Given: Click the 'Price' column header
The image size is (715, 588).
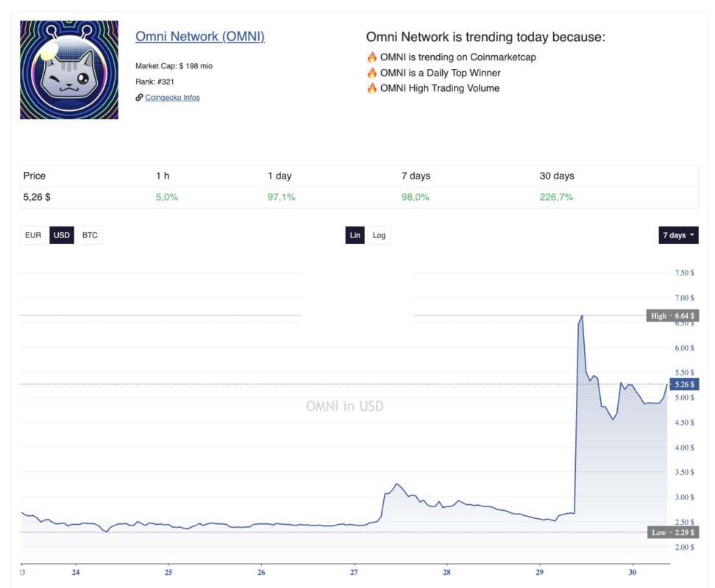Looking at the screenshot, I should (x=34, y=176).
